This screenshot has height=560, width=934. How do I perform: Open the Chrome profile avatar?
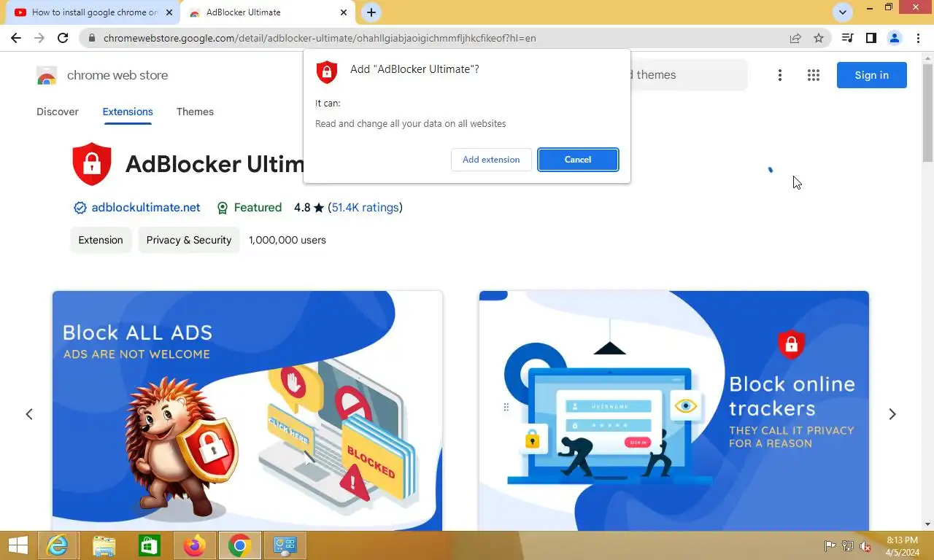[895, 38]
